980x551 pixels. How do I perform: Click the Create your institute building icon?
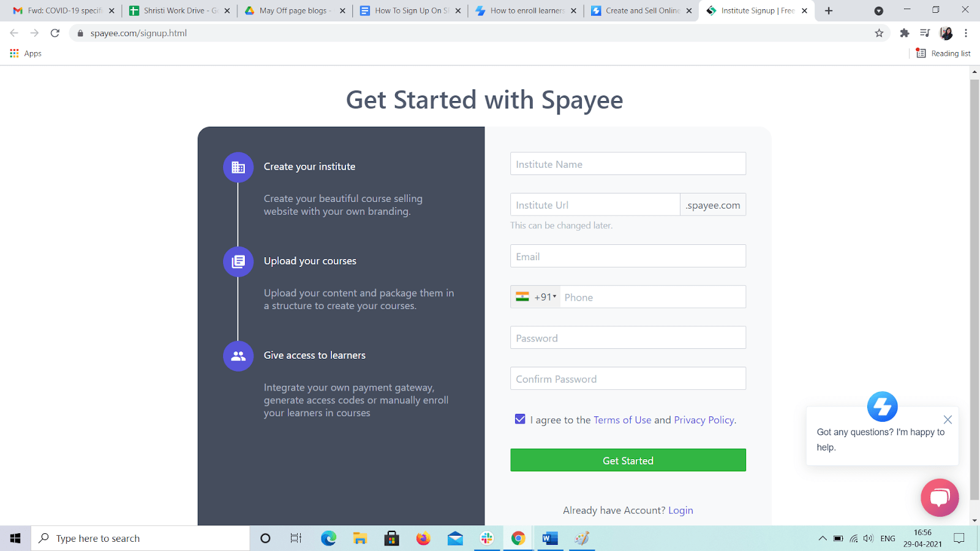(x=238, y=167)
